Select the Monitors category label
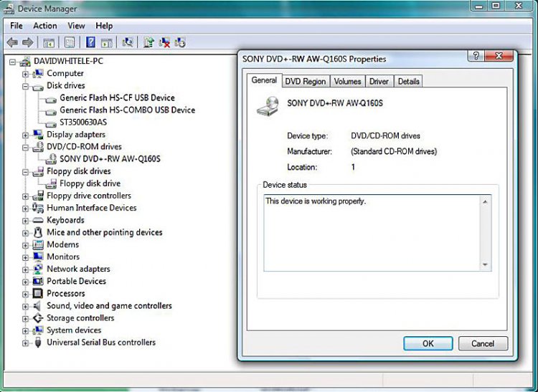 (63, 257)
